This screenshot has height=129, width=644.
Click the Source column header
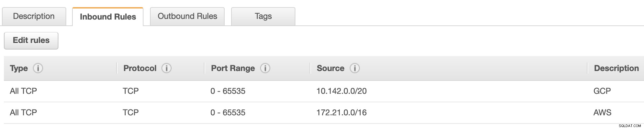pyautogui.click(x=330, y=68)
